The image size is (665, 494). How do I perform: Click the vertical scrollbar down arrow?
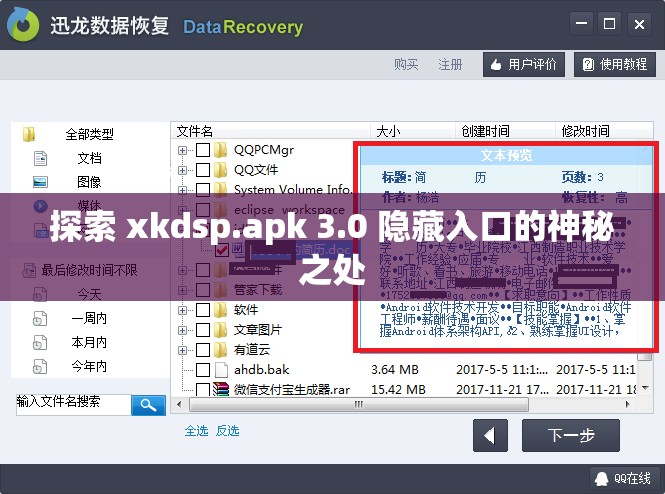(x=645, y=388)
